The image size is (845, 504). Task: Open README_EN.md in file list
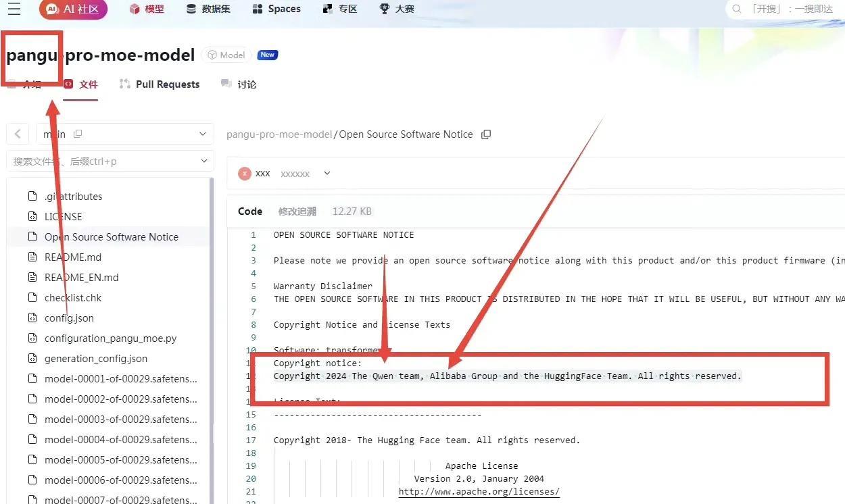tap(82, 278)
